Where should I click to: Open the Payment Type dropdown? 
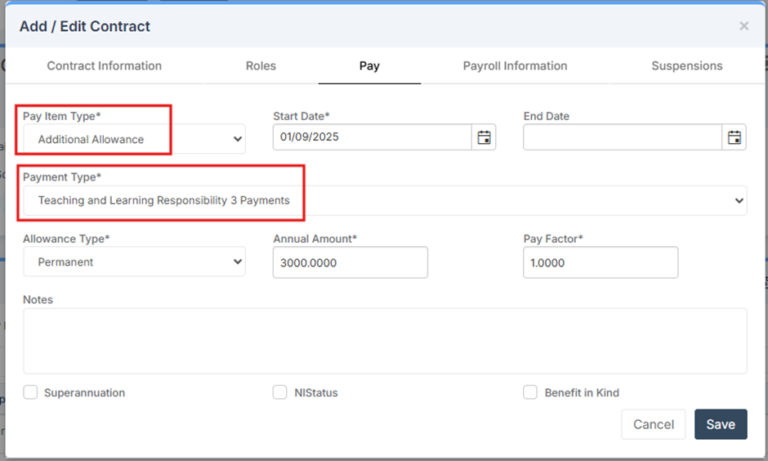(384, 201)
